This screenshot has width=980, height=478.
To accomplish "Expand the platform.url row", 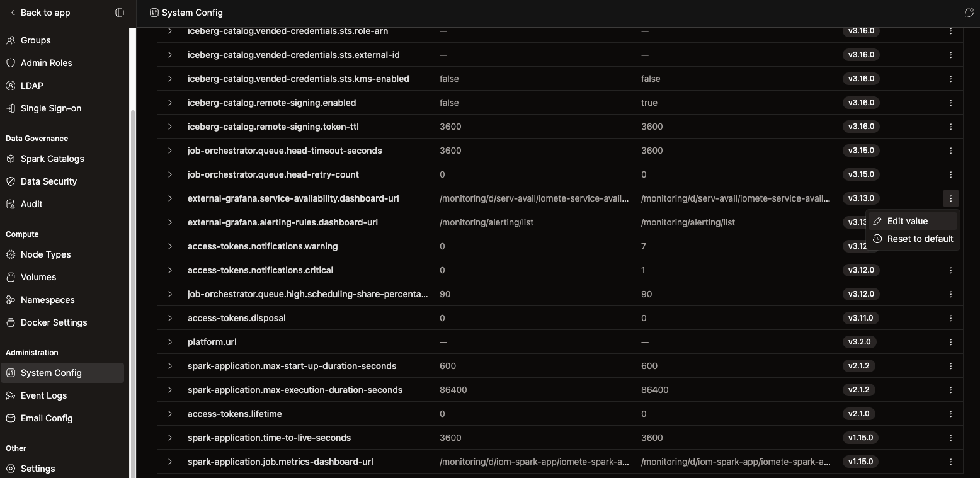I will (x=170, y=342).
